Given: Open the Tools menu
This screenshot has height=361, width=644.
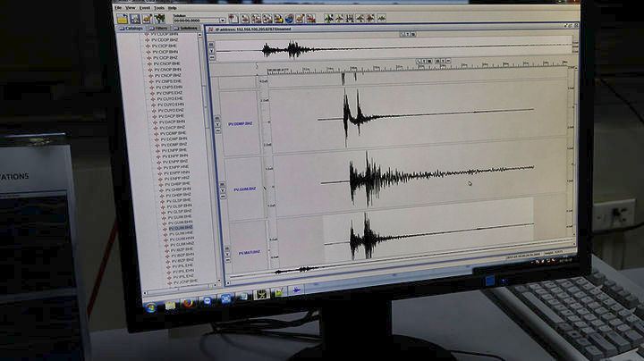Looking at the screenshot, I should click(x=158, y=8).
